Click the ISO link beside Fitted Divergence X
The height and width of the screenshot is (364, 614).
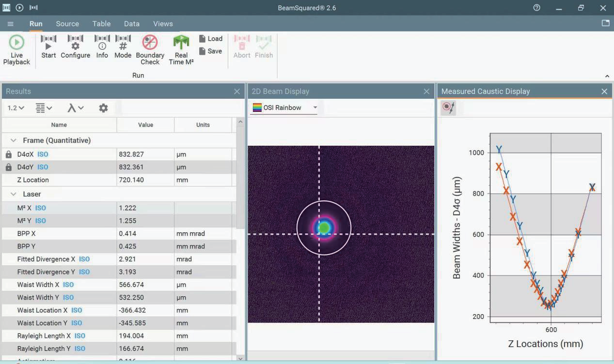(x=84, y=259)
